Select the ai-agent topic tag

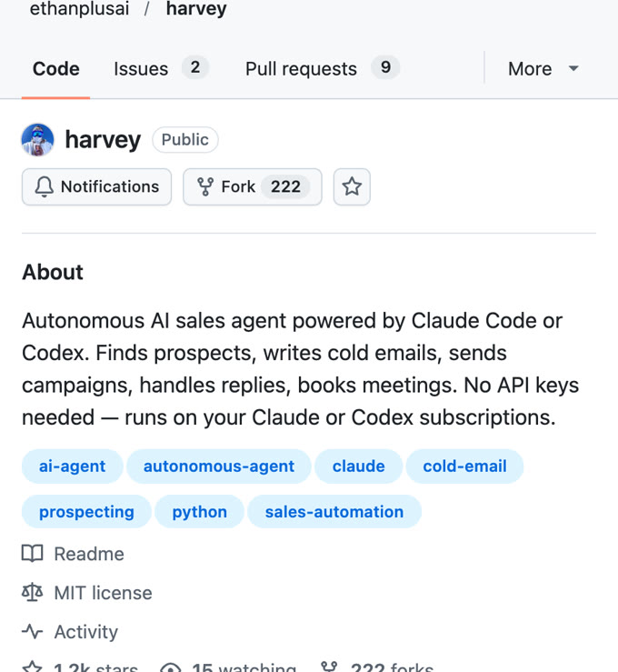pyautogui.click(x=72, y=466)
